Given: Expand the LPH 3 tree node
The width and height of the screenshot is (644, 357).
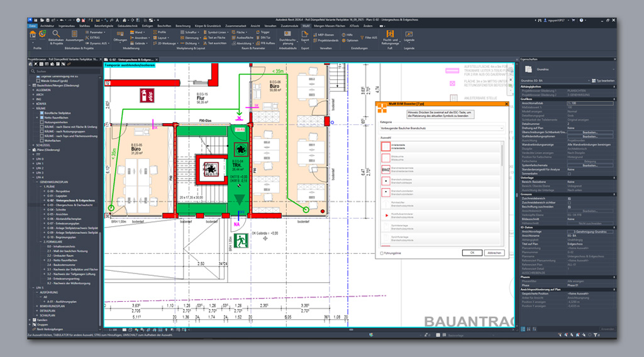Looking at the screenshot, I should (34, 173).
